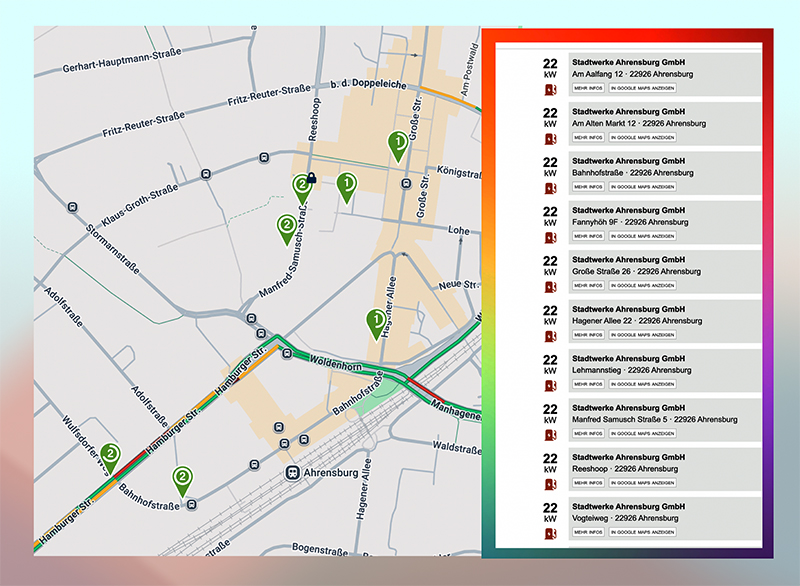Open Mehr Infos in the 'Bahnhofstraße · 22926 Ahrensburg' row
This screenshot has width=800, height=586.
(x=588, y=187)
